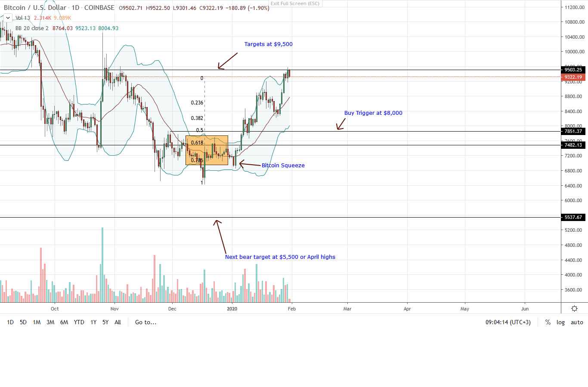Click the 7482.13 horizontal line label

click(x=573, y=145)
